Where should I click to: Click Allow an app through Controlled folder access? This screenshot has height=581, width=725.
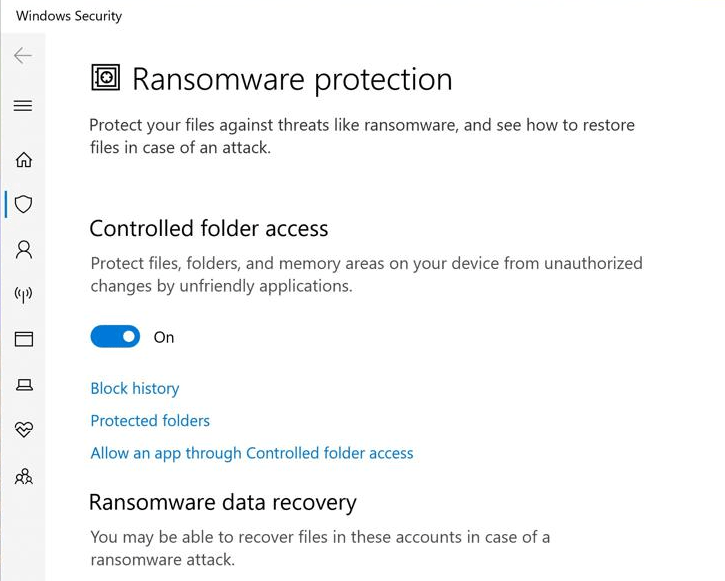point(252,453)
